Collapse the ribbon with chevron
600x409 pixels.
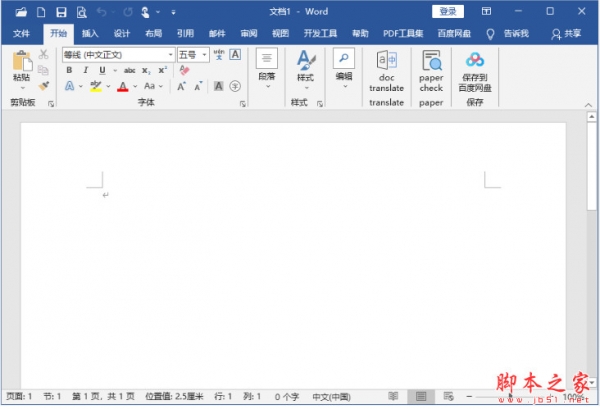pos(588,105)
